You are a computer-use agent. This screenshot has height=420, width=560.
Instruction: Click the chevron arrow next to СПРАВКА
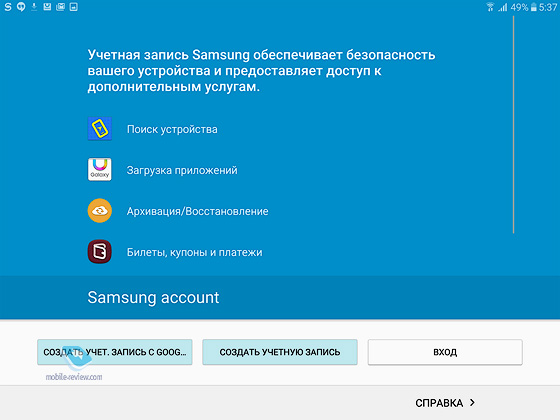(472, 402)
